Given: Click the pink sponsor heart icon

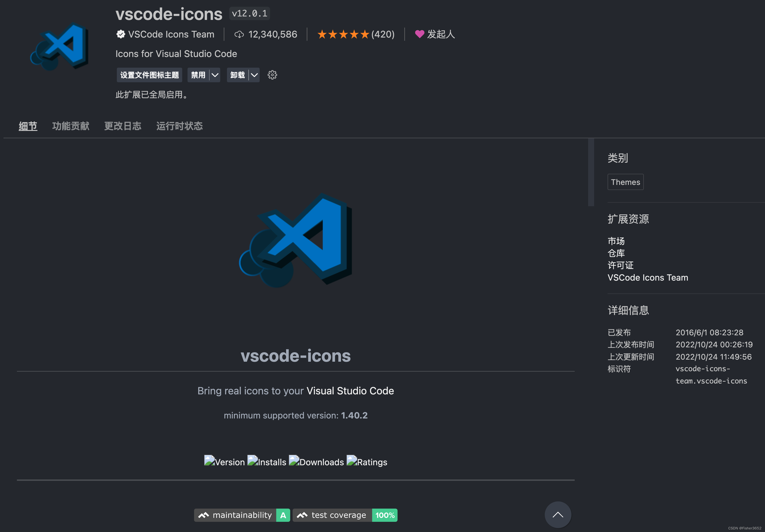Looking at the screenshot, I should pyautogui.click(x=420, y=34).
